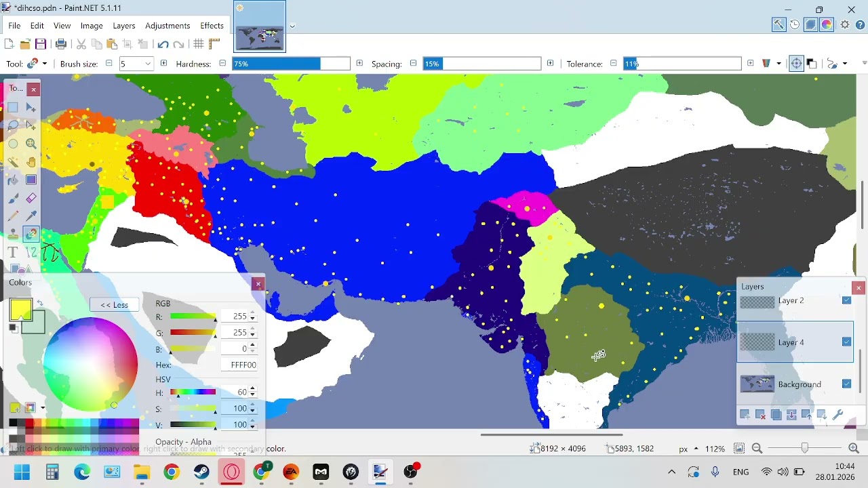This screenshot has width=868, height=488.
Task: Select the Paint Bucket tool
Action: point(13,180)
